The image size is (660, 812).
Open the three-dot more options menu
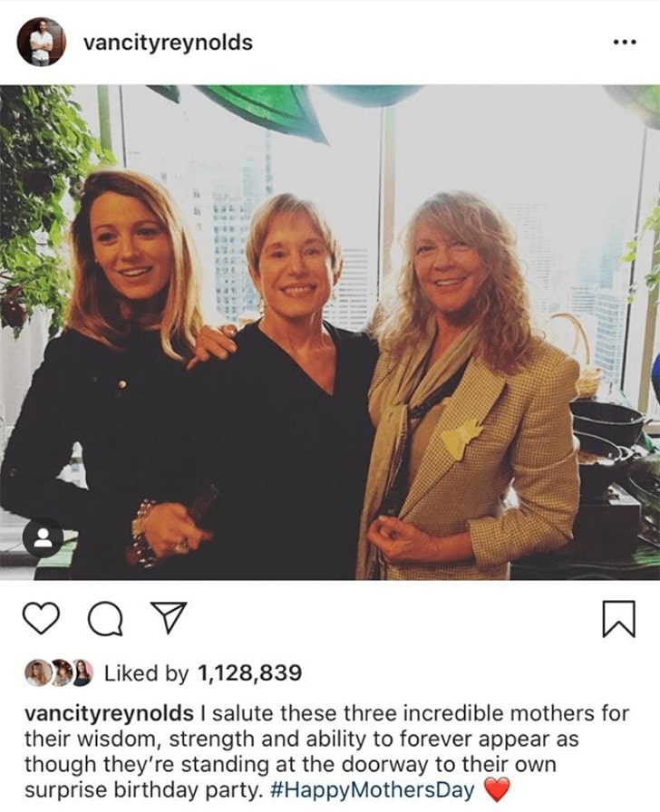tap(625, 43)
